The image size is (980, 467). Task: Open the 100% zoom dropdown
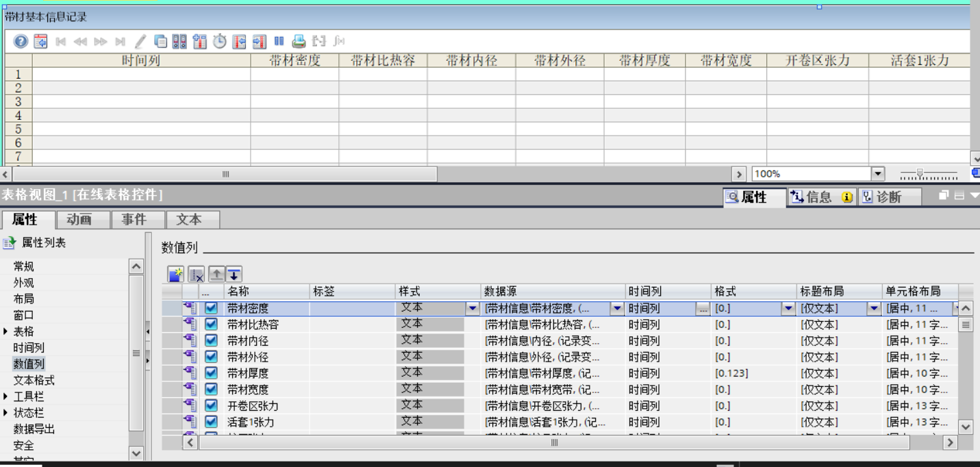pyautogui.click(x=878, y=174)
